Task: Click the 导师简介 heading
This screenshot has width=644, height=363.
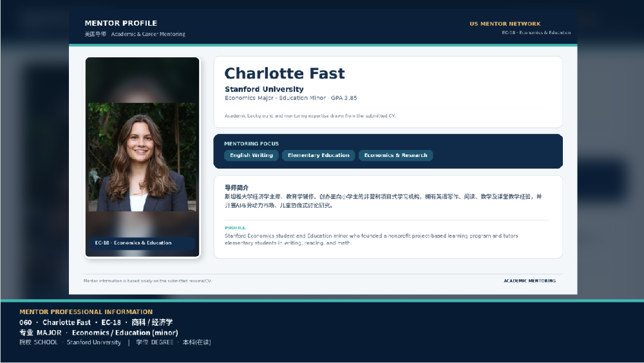Action: click(x=236, y=188)
